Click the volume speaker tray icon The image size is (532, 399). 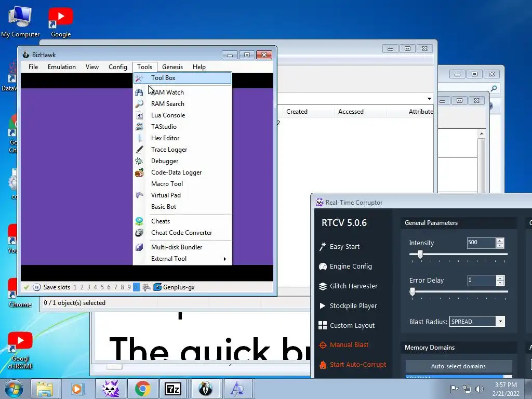pyautogui.click(x=479, y=389)
